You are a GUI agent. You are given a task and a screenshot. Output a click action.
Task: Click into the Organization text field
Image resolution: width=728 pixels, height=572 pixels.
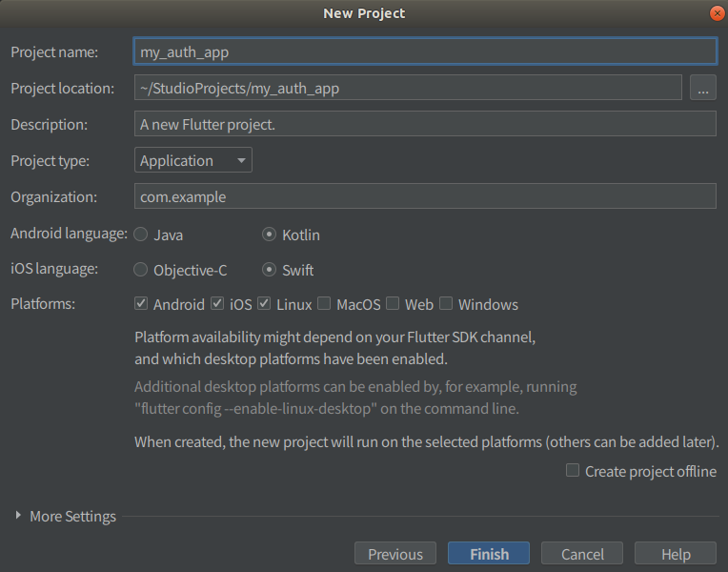pyautogui.click(x=425, y=196)
